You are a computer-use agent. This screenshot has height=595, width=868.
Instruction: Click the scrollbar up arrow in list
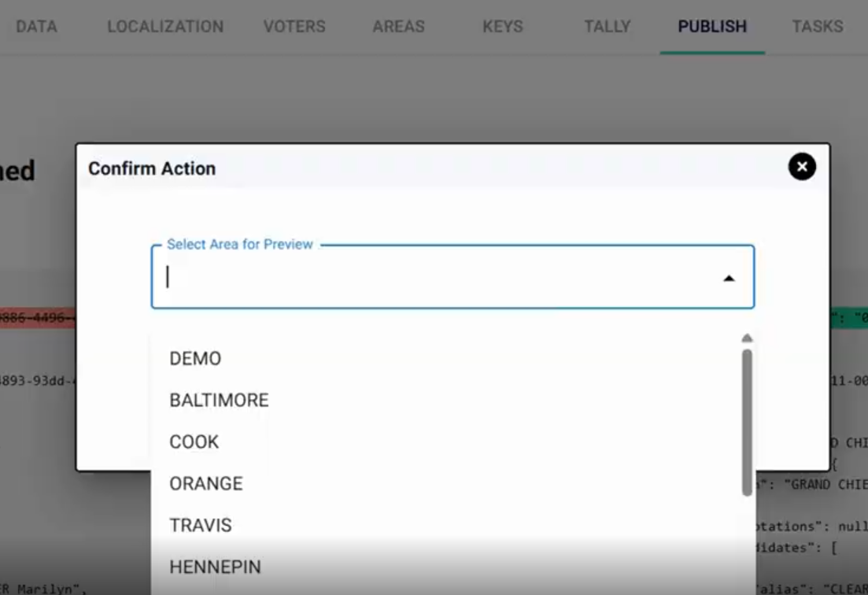pos(747,338)
